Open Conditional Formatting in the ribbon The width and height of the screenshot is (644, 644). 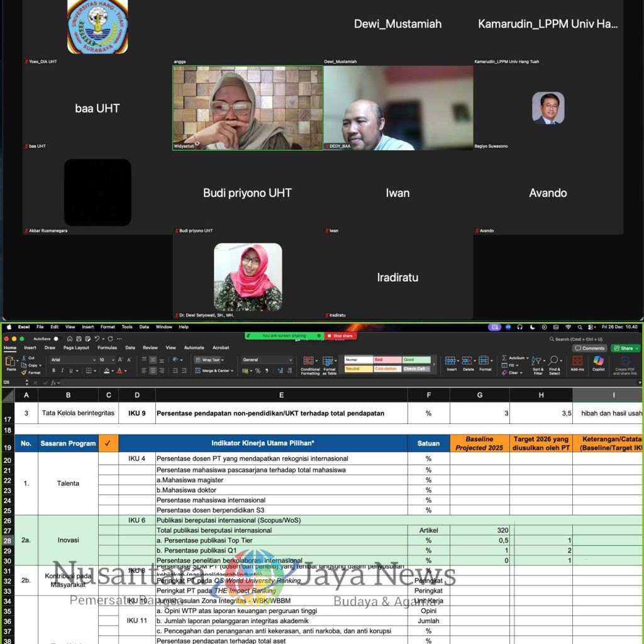(x=309, y=364)
